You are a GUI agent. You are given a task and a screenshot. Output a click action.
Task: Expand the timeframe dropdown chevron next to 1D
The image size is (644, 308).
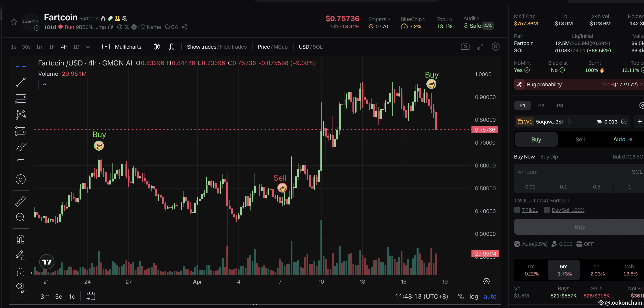88,47
